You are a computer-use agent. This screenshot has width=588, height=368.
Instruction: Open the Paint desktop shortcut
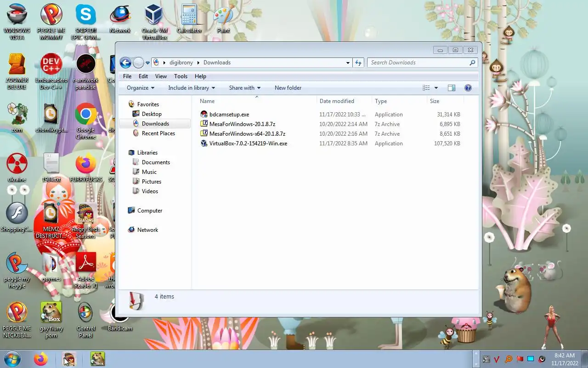click(223, 19)
